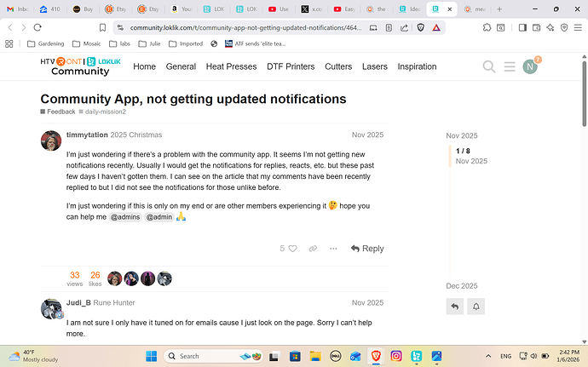Open the DTF Printers navigation item

291,66
